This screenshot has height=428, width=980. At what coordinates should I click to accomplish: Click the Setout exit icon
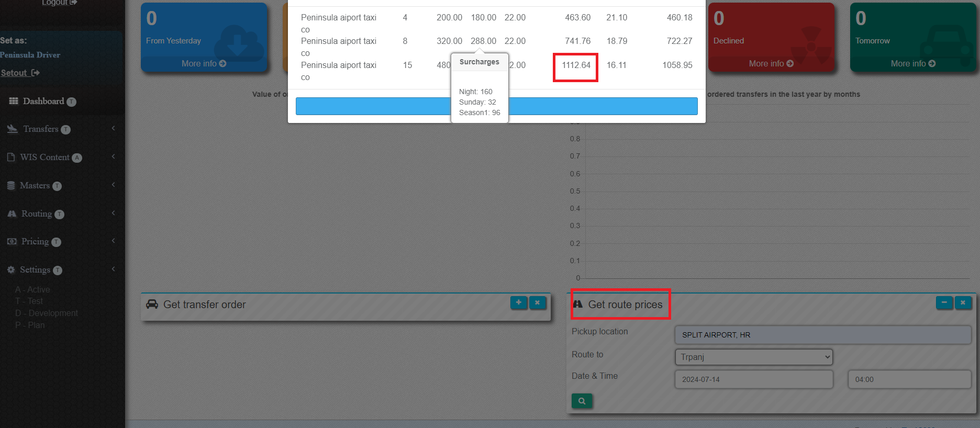pos(36,73)
